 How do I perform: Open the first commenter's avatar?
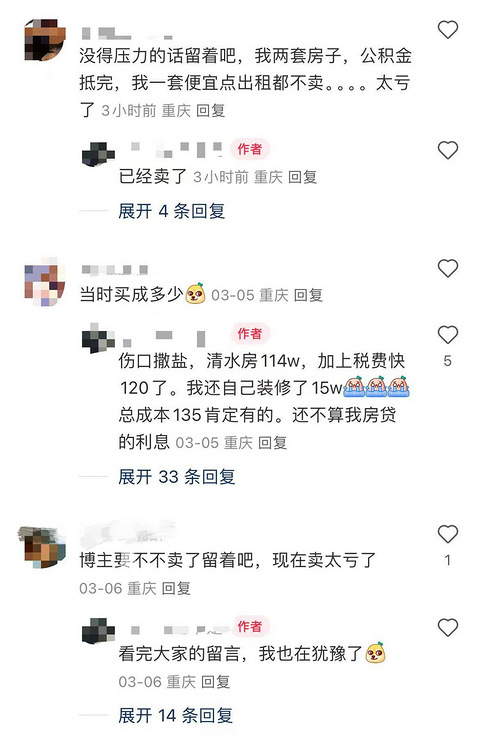pos(45,39)
